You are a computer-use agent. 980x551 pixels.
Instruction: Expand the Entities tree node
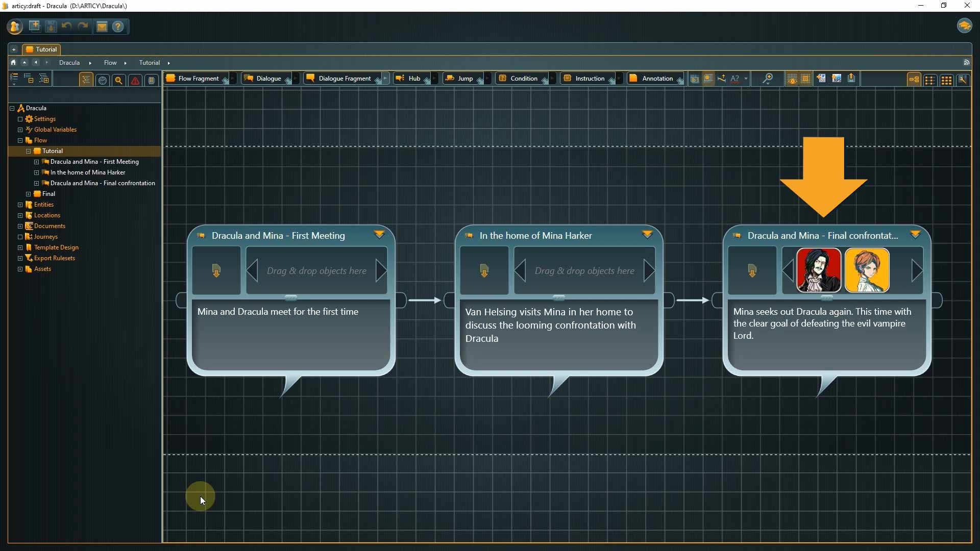pos(20,205)
